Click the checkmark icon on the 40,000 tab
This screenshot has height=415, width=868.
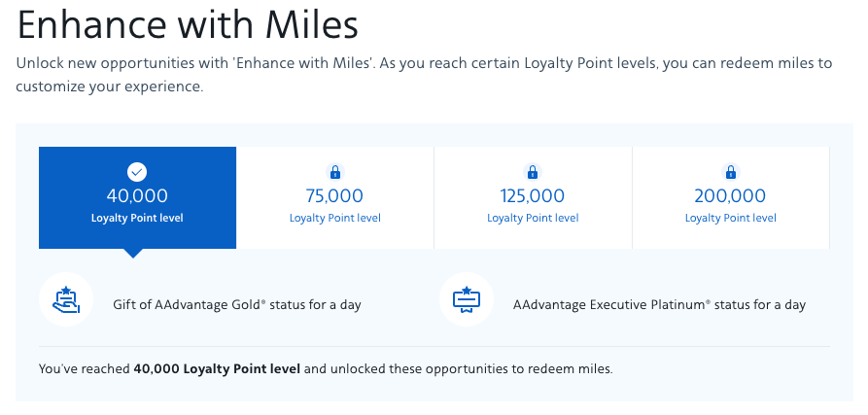(137, 172)
